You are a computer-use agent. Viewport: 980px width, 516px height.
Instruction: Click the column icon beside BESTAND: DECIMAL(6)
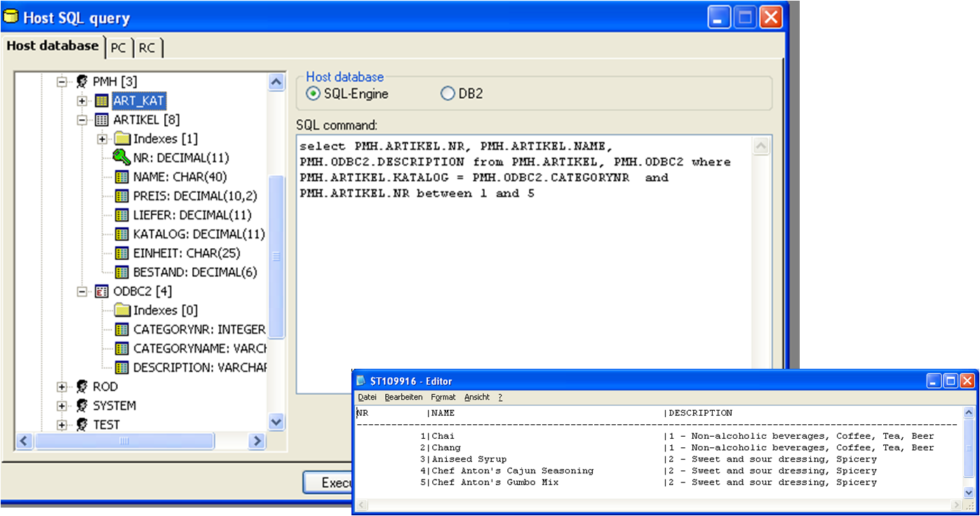point(121,272)
